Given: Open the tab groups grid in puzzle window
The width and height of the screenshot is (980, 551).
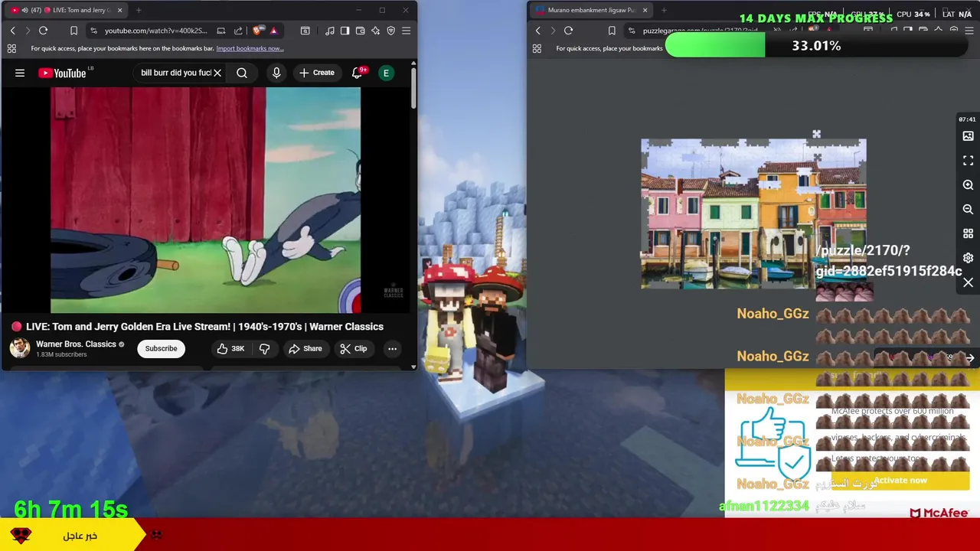Looking at the screenshot, I should click(537, 48).
